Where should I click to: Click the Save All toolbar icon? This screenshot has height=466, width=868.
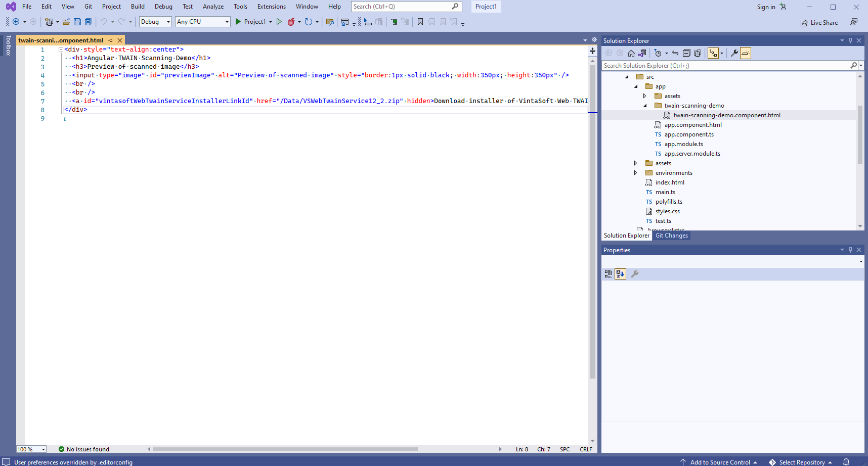point(89,22)
